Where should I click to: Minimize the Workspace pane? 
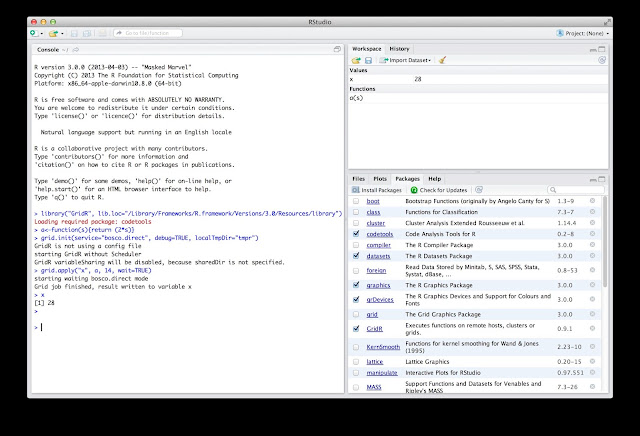coord(593,50)
